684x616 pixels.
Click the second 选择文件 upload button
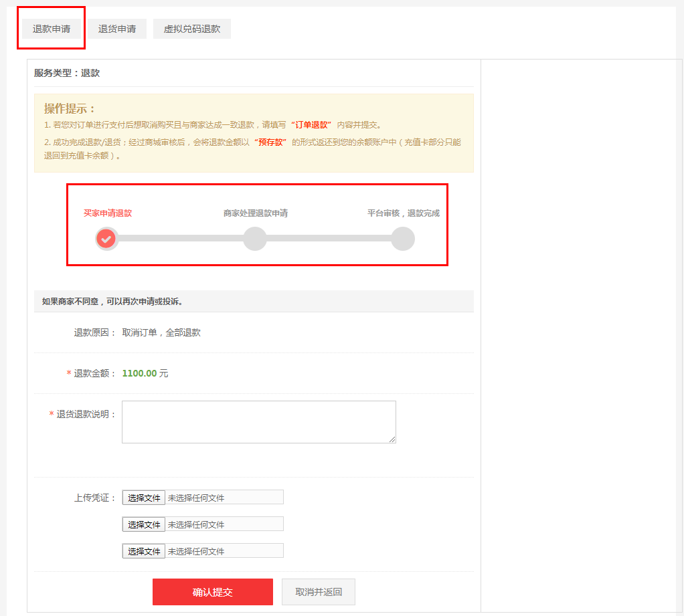pos(143,524)
